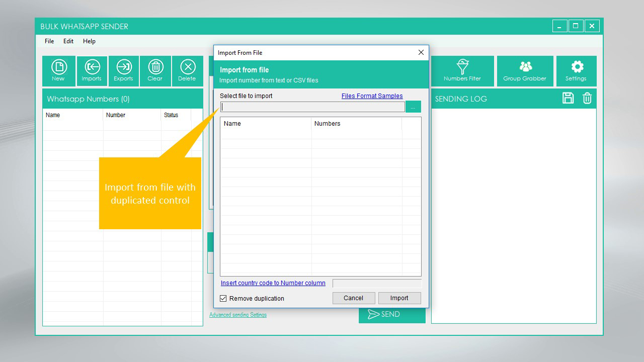This screenshot has width=644, height=362.
Task: Open the Imports toolbar button
Action: [x=92, y=71]
